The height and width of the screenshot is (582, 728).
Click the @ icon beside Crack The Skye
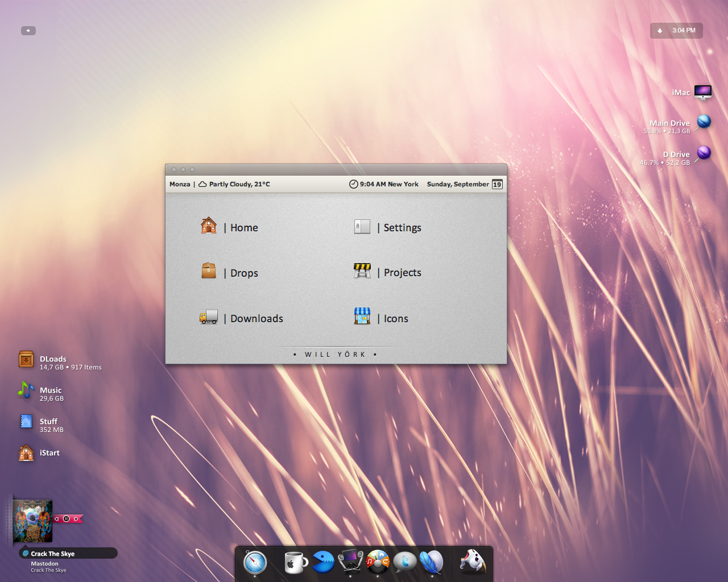pos(26,553)
